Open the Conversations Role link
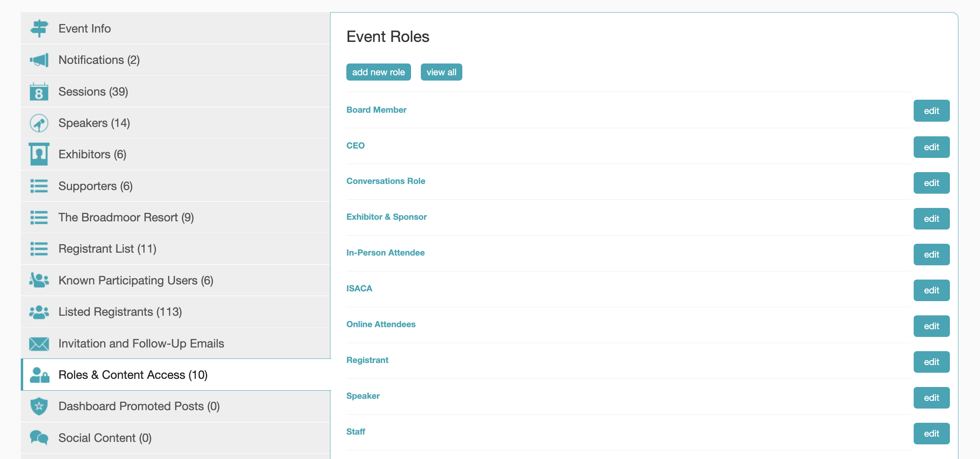Image resolution: width=980 pixels, height=459 pixels. tap(385, 181)
